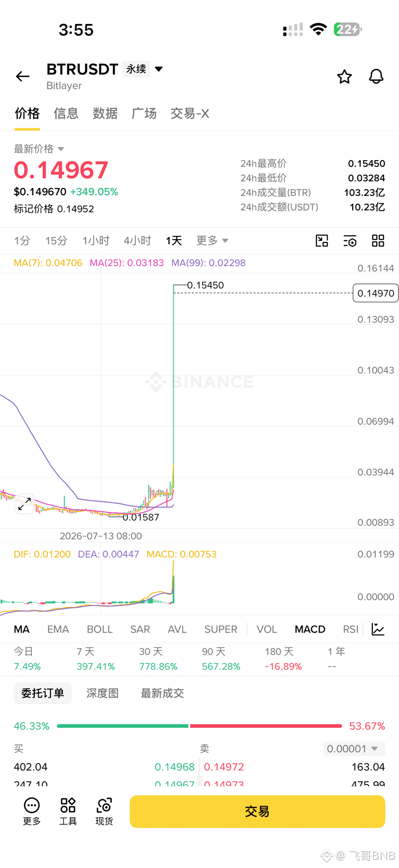Tap ask price 0.14972
This screenshot has width=399, height=868.
click(x=224, y=767)
